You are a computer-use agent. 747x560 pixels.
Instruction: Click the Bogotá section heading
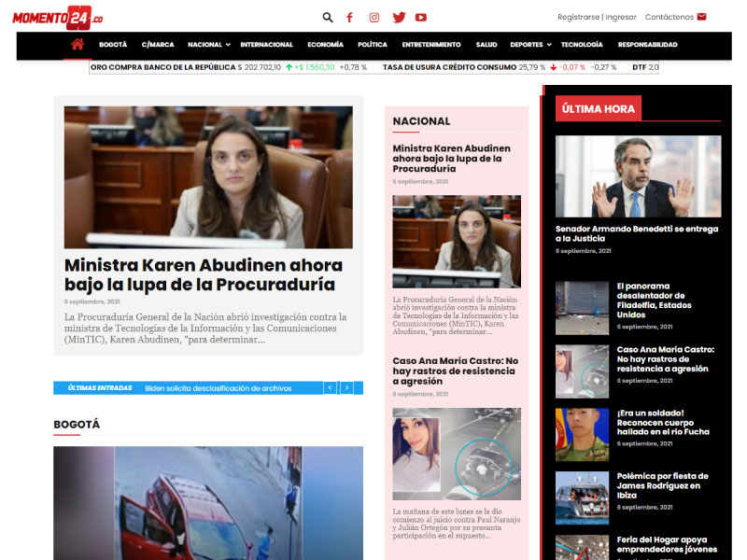point(77,425)
